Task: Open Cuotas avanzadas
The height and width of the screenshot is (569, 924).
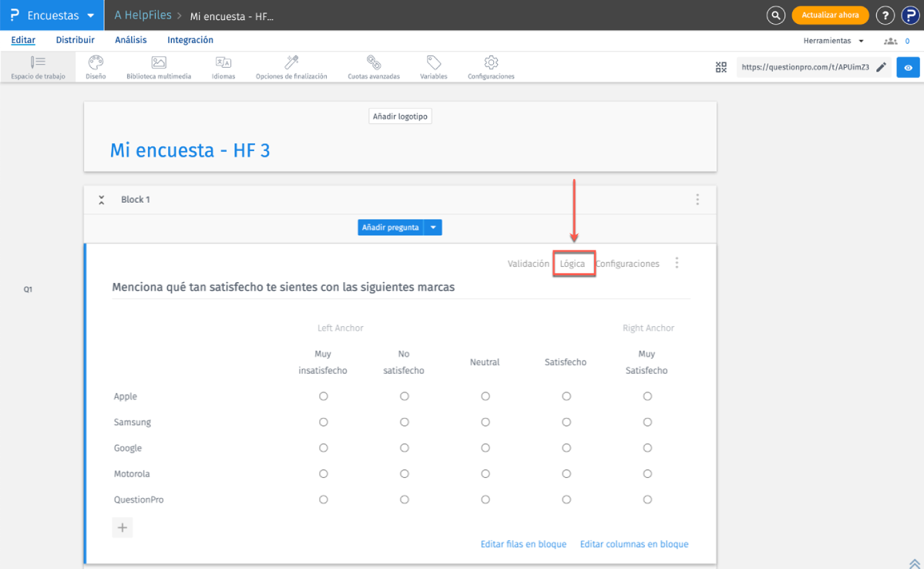Action: point(374,67)
